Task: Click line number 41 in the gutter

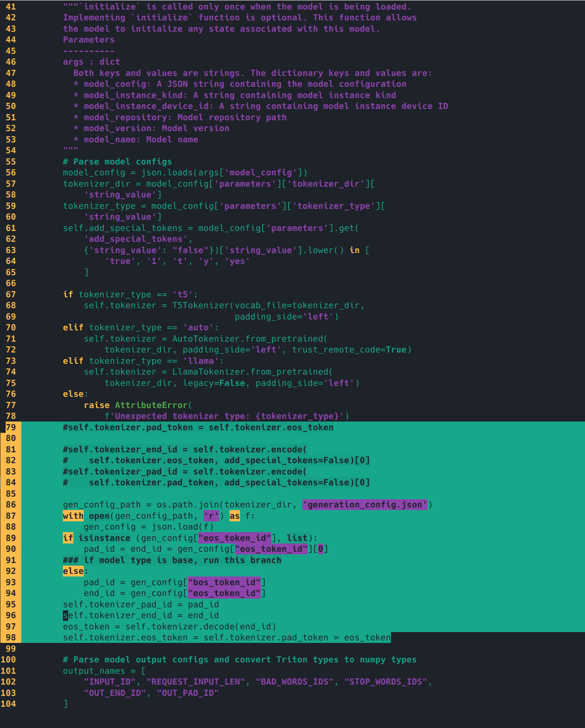Action: coord(10,7)
